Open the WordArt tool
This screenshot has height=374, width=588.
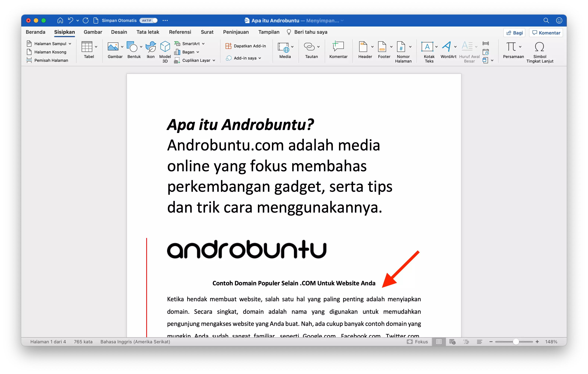pos(448,50)
